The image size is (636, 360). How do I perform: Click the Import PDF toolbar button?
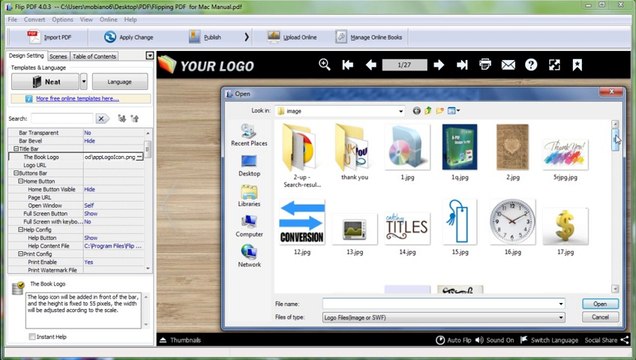pyautogui.click(x=49, y=37)
